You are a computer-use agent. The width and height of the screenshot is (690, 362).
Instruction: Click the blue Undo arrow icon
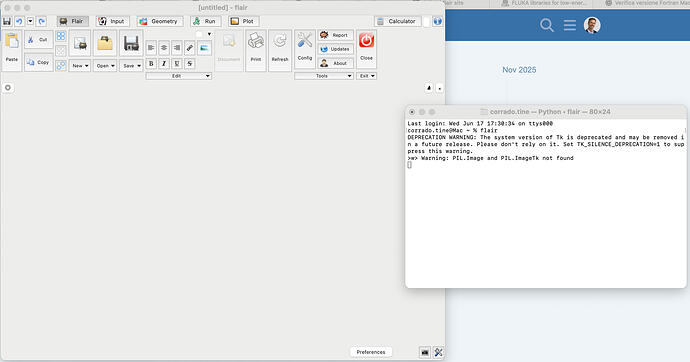(x=19, y=21)
